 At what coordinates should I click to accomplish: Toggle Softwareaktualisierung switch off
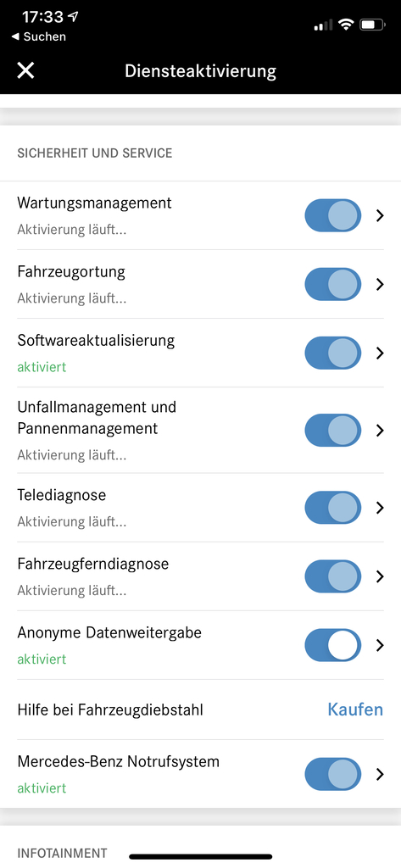click(333, 353)
